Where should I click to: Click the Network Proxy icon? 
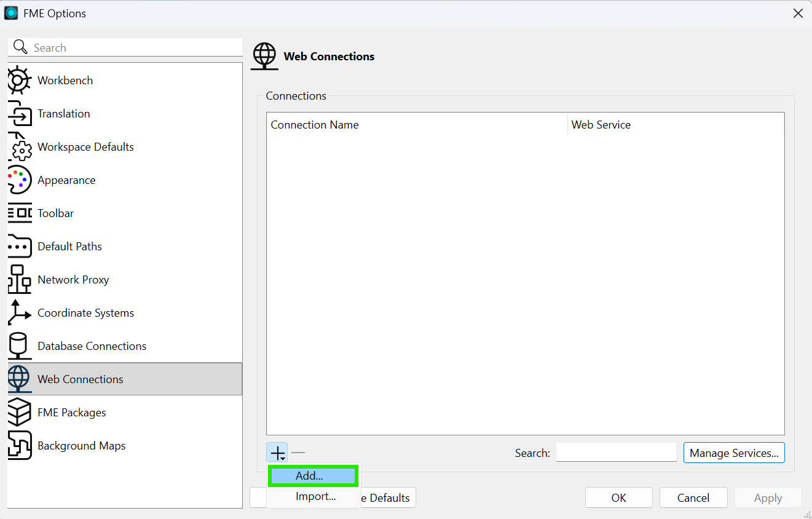[19, 280]
